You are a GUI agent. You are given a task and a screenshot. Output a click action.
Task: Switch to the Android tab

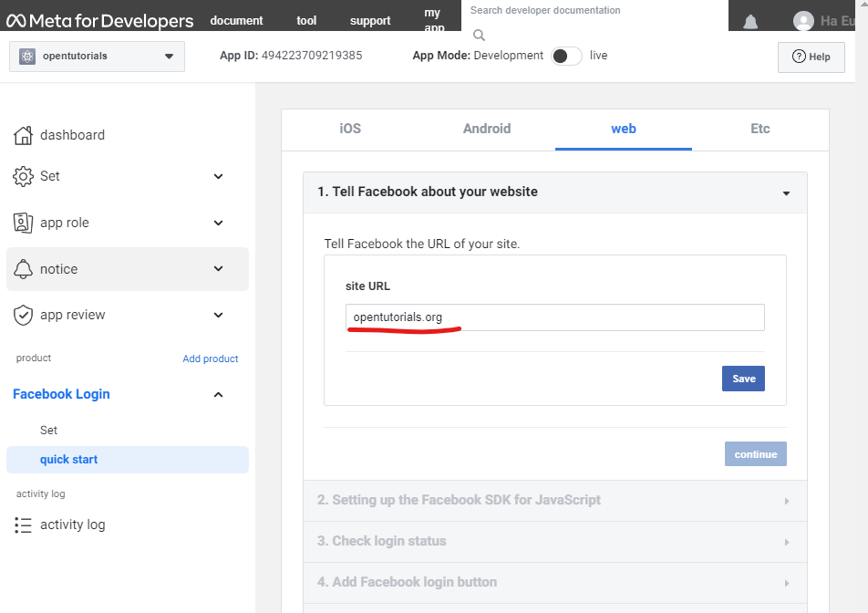[487, 129]
